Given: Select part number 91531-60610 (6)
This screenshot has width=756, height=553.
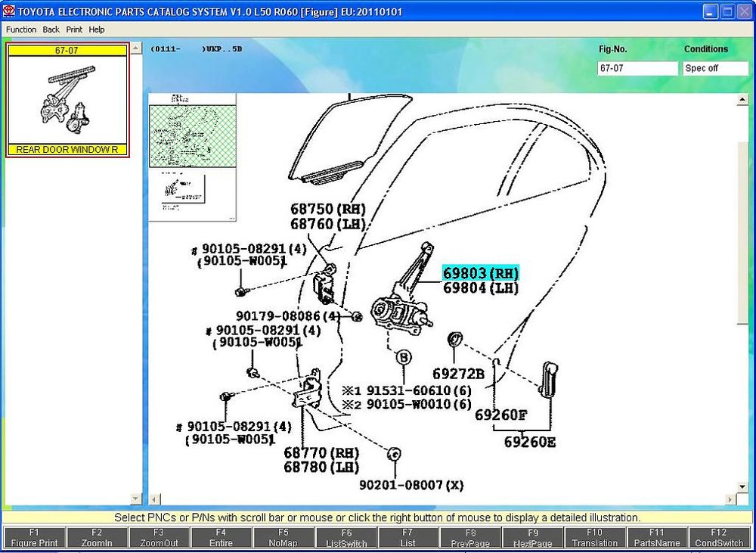Looking at the screenshot, I should (x=419, y=390).
